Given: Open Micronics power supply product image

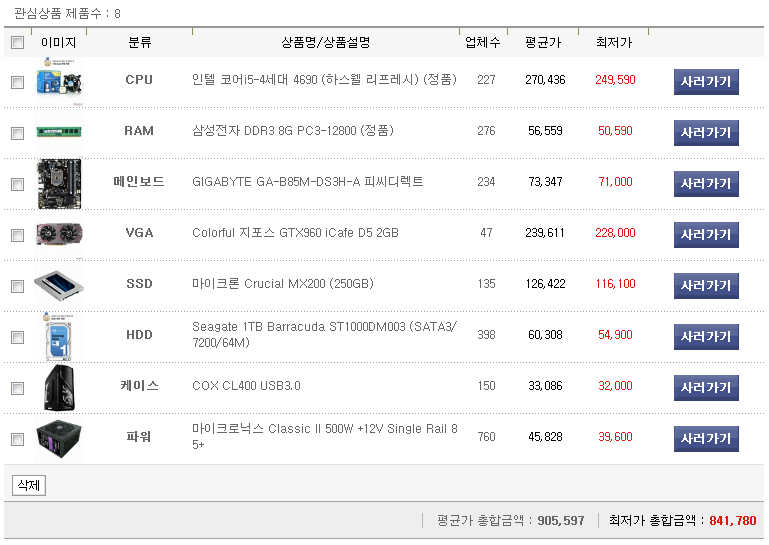Looking at the screenshot, I should 59,439.
